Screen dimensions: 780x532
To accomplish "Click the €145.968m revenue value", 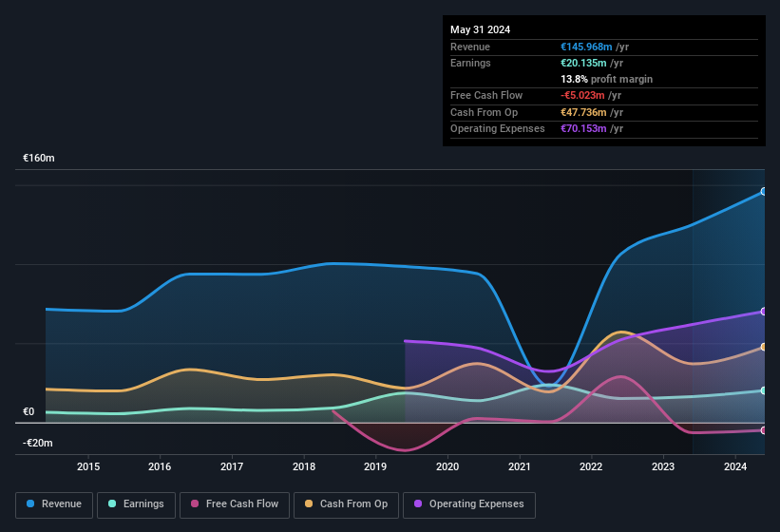I will tap(586, 47).
